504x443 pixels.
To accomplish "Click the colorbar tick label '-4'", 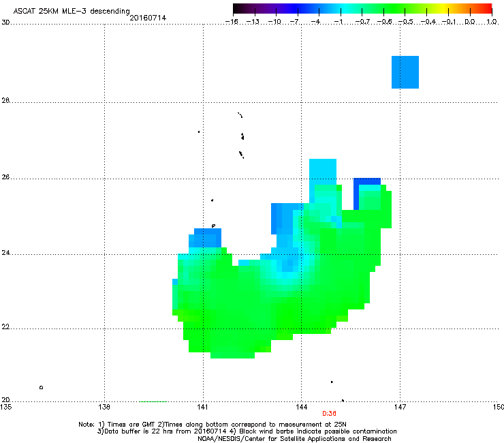I will (x=316, y=22).
